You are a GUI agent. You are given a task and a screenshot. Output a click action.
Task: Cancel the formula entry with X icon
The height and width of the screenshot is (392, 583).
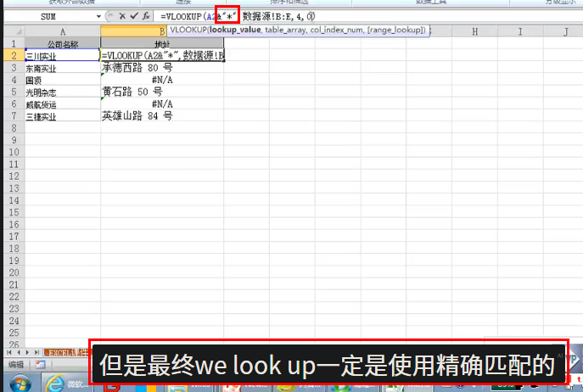tap(122, 16)
